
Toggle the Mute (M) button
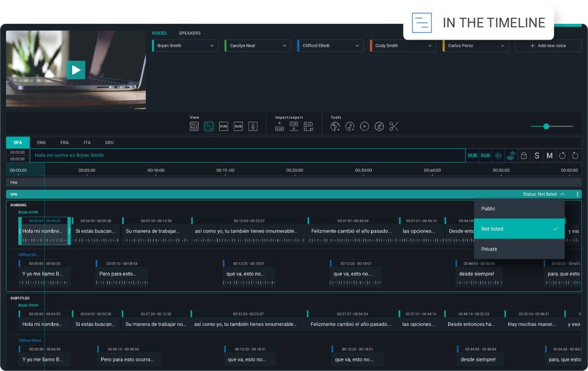(x=549, y=156)
